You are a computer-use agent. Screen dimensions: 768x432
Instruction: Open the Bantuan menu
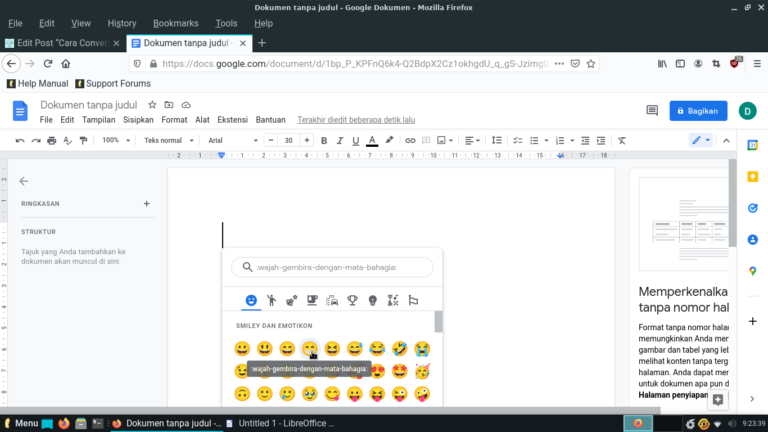[270, 120]
